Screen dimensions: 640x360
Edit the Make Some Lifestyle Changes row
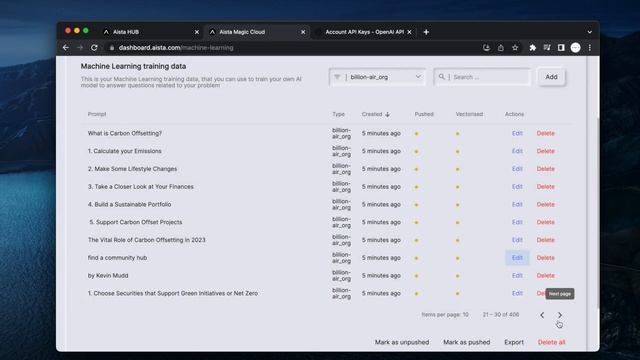pyautogui.click(x=517, y=169)
